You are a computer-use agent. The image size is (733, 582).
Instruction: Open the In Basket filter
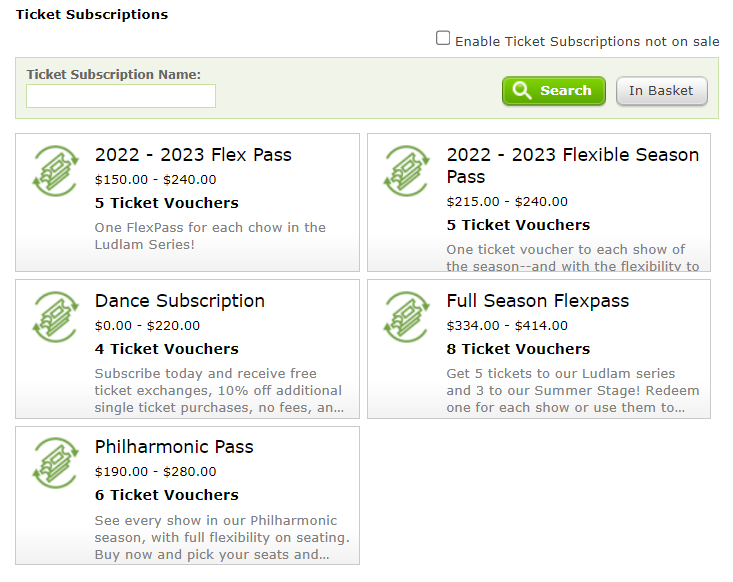click(x=661, y=91)
